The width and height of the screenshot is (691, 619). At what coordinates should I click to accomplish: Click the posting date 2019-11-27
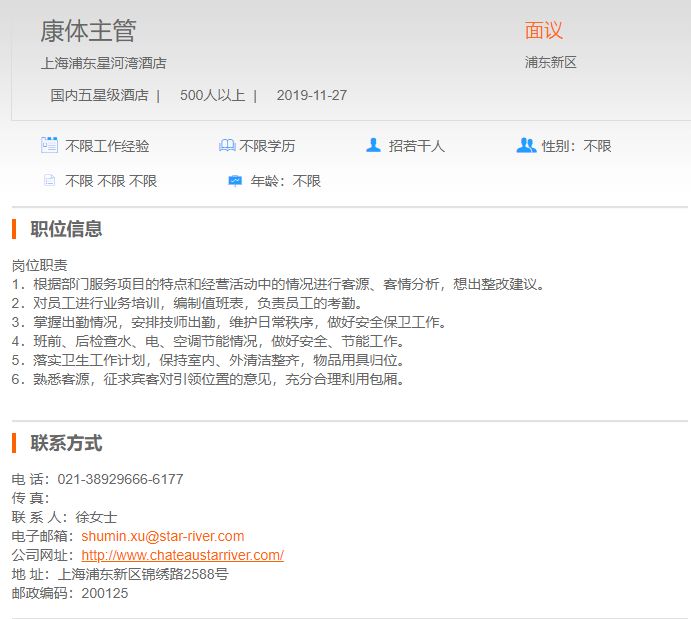point(312,96)
